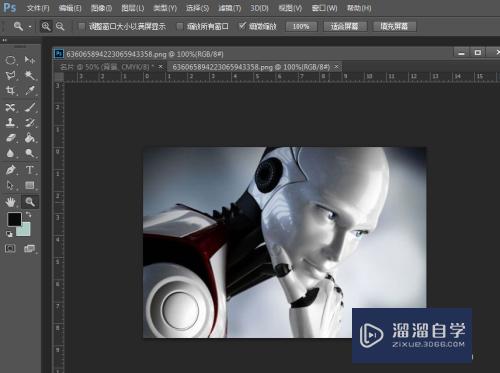This screenshot has width=500, height=373.
Task: Select the Magic Wand tool
Action: [30, 75]
